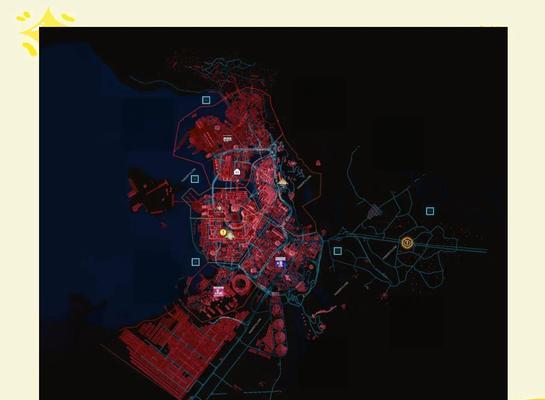Click the orange triangle icon along the river
545x400 pixels.
283,181
